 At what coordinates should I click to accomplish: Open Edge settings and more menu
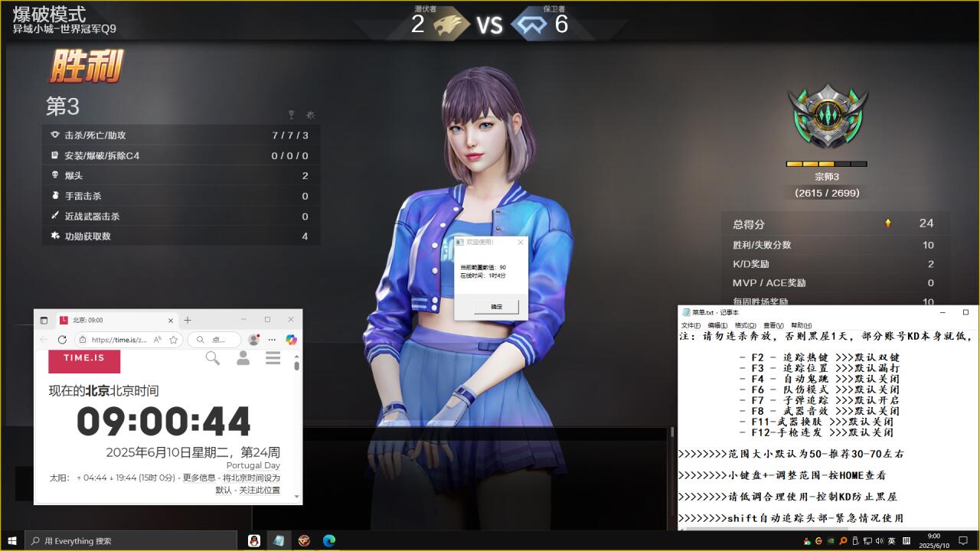pos(273,340)
